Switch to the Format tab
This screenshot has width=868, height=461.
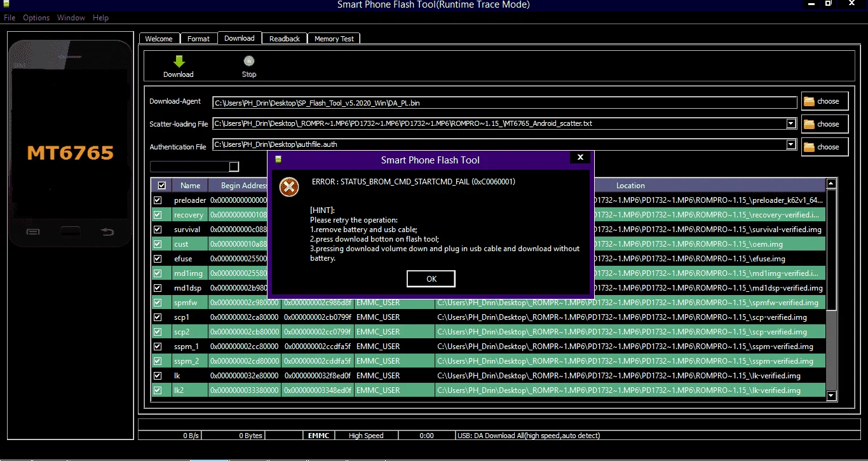tap(198, 39)
